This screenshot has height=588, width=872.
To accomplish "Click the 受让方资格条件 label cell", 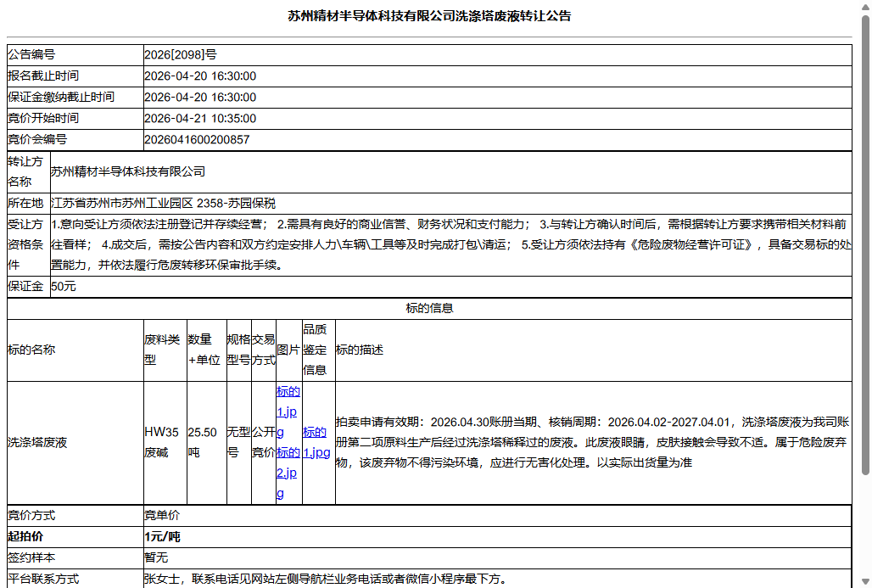I will 28,244.
